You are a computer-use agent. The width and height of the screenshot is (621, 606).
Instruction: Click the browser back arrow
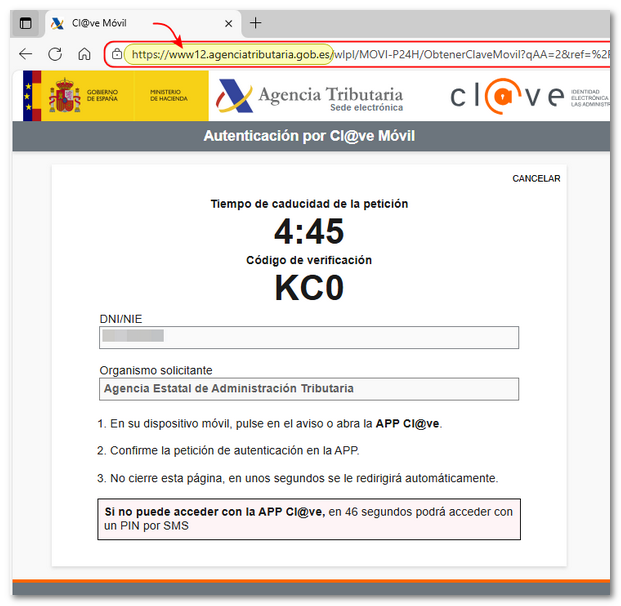click(26, 53)
